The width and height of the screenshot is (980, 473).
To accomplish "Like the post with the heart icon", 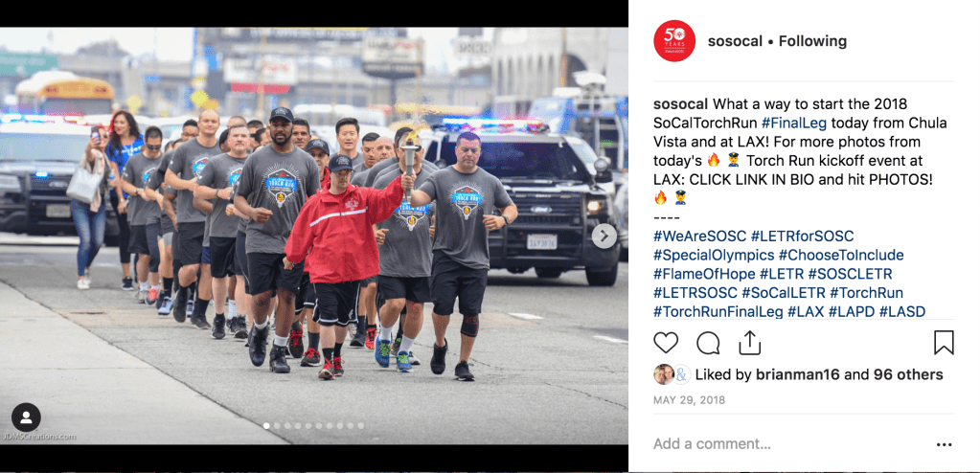I will (x=666, y=343).
